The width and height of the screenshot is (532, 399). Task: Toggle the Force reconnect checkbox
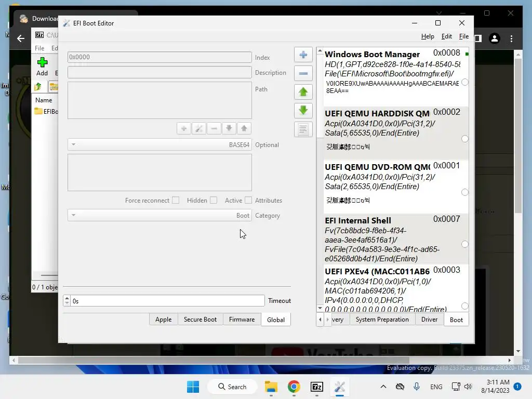[176, 200]
